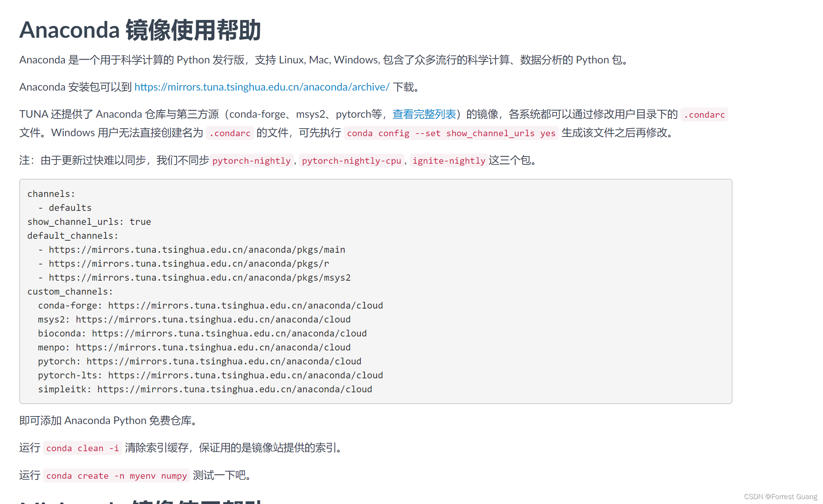Click the pytorch: channel line
This screenshot has width=823, height=504.
coord(200,361)
